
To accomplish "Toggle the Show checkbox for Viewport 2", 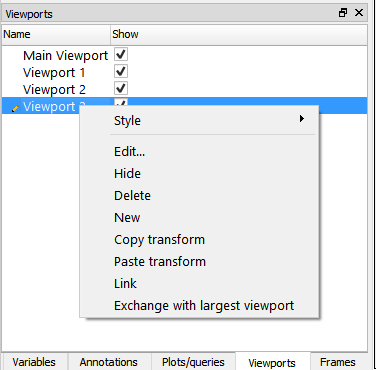I will click(121, 88).
